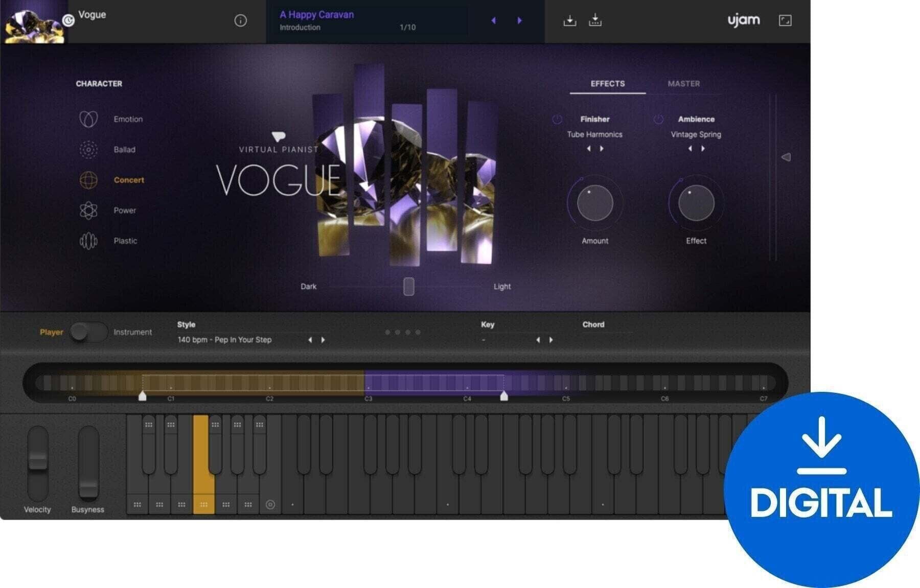The width and height of the screenshot is (920, 588).
Task: Open the info button in header
Action: (240, 20)
